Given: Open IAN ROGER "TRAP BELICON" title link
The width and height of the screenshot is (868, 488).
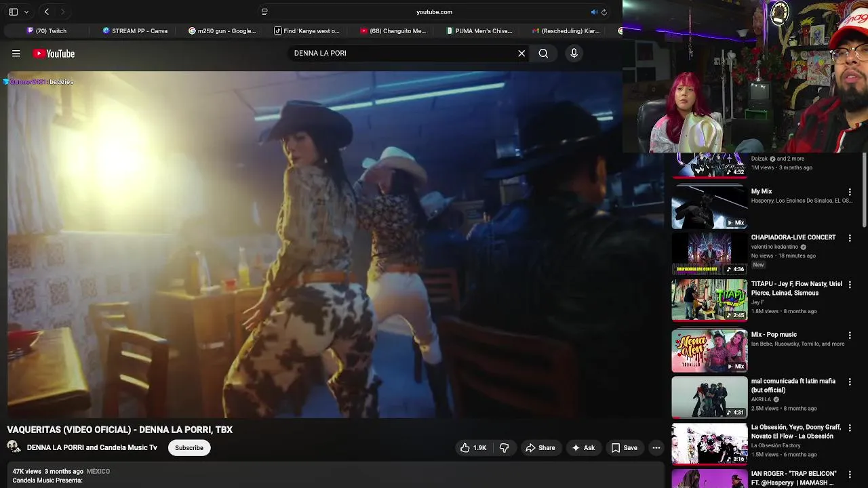Looking at the screenshot, I should click(x=794, y=478).
